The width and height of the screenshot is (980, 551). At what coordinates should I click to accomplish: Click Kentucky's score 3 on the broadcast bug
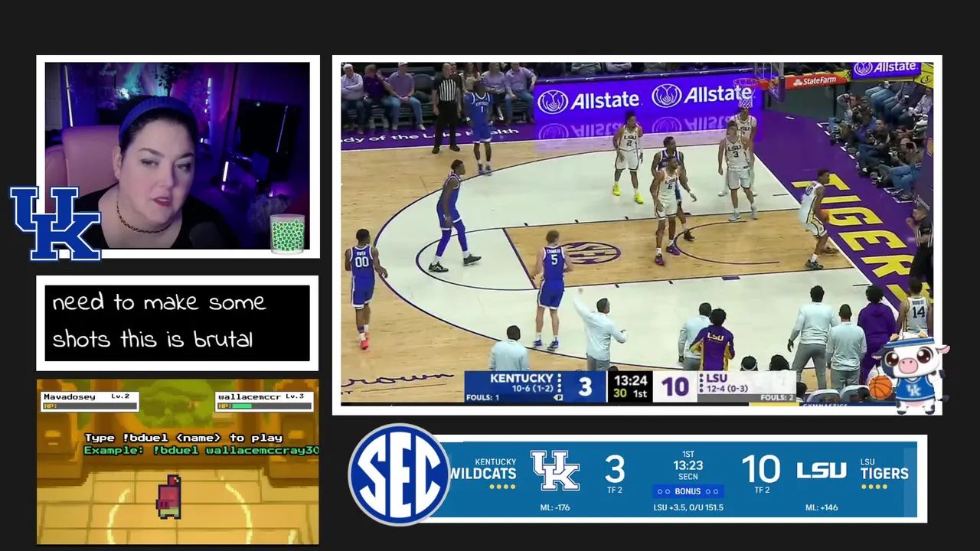585,387
